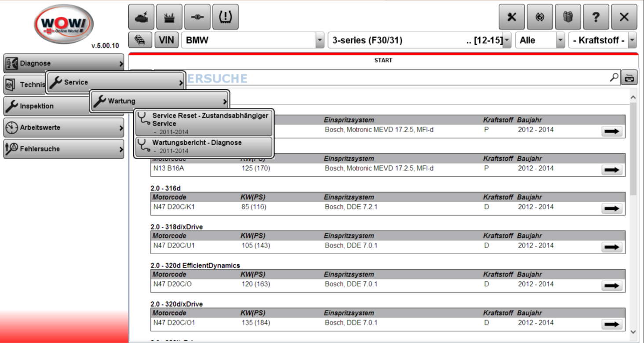Click the Service submenu chevron

tap(181, 83)
